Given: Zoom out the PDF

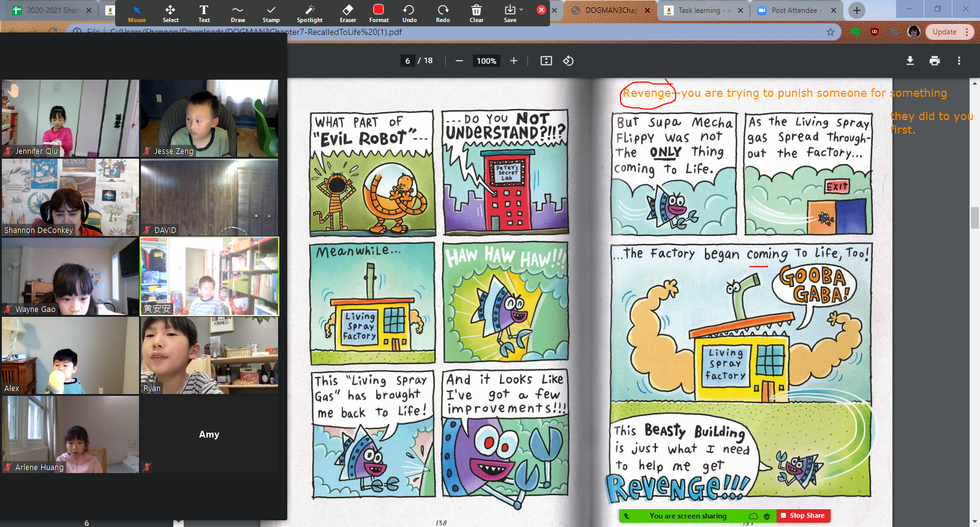Looking at the screenshot, I should click(x=459, y=61).
